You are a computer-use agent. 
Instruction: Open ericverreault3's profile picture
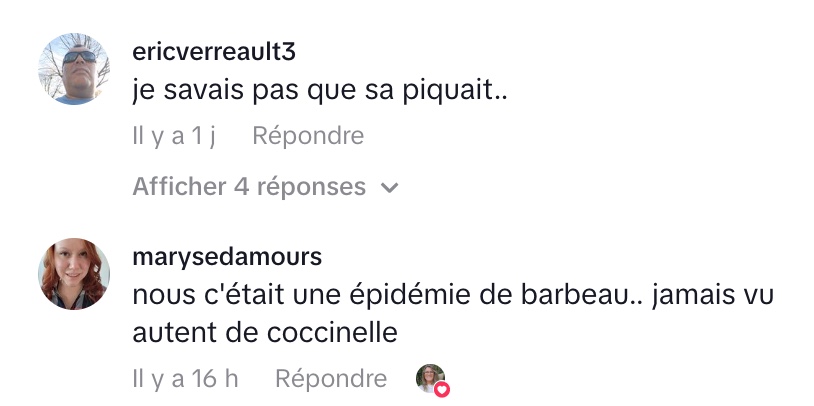pos(74,69)
